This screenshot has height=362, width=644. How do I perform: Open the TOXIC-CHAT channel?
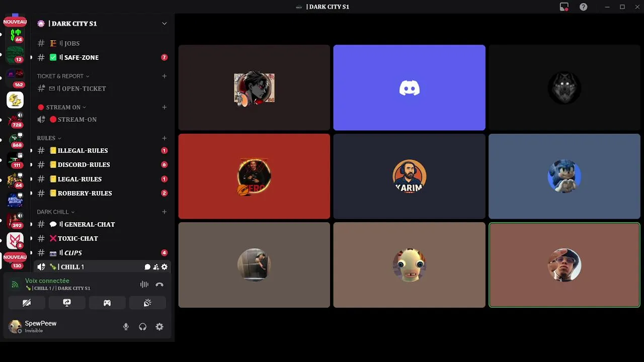click(103, 238)
